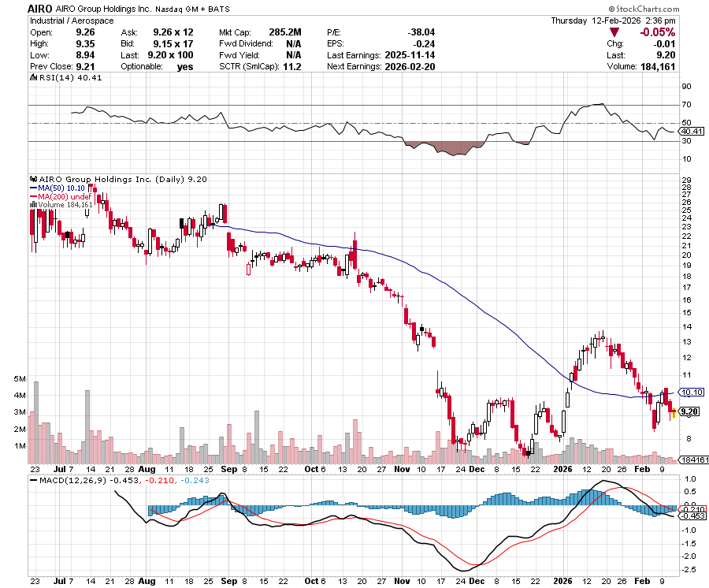The image size is (709, 588).
Task: Click the Open value 9.26
Action: [x=85, y=32]
